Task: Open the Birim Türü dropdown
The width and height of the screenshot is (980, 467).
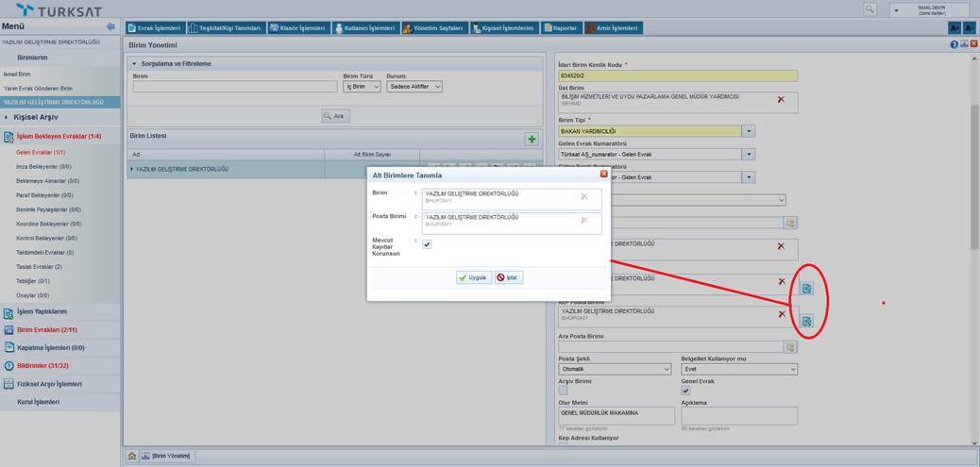Action: 362,87
